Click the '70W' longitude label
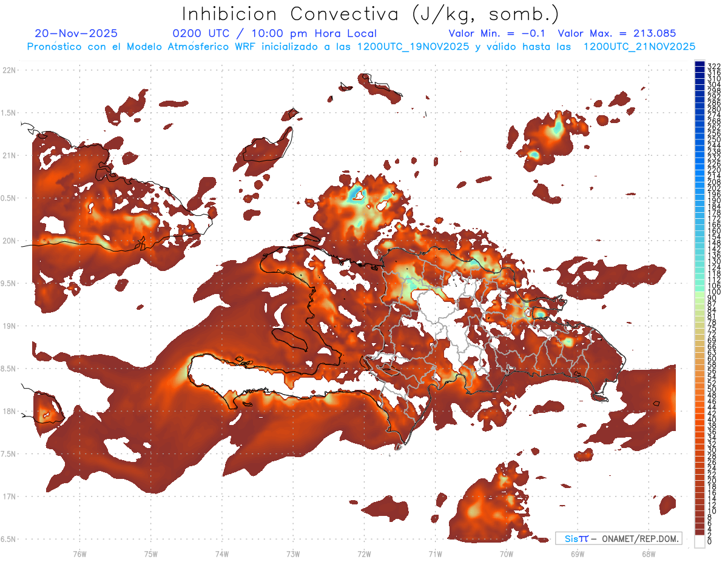728x562 pixels. point(506,554)
